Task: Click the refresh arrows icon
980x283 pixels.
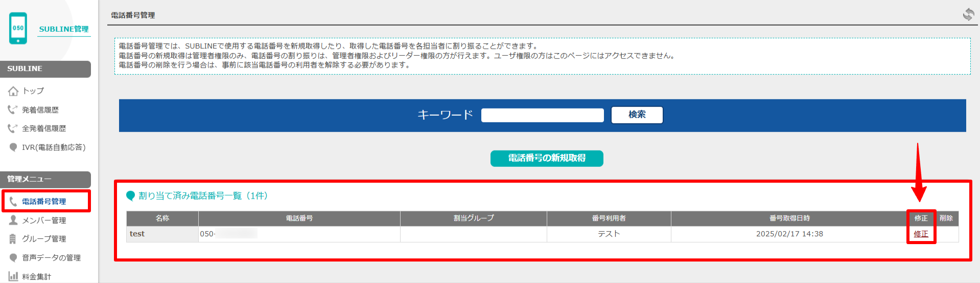Action: pyautogui.click(x=968, y=14)
